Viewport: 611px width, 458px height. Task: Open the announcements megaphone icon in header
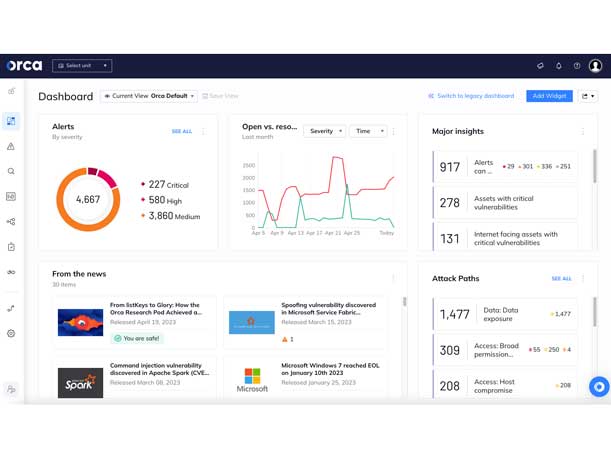pos(540,66)
